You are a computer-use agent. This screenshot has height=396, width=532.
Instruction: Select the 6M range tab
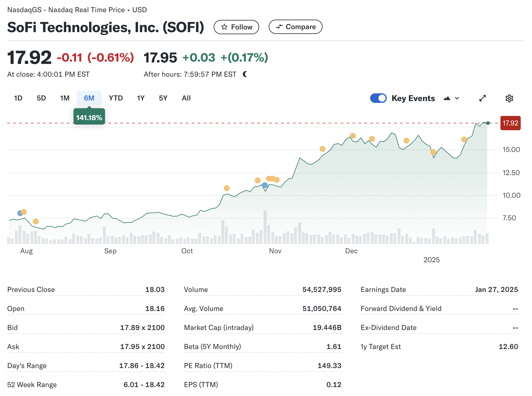(x=89, y=98)
